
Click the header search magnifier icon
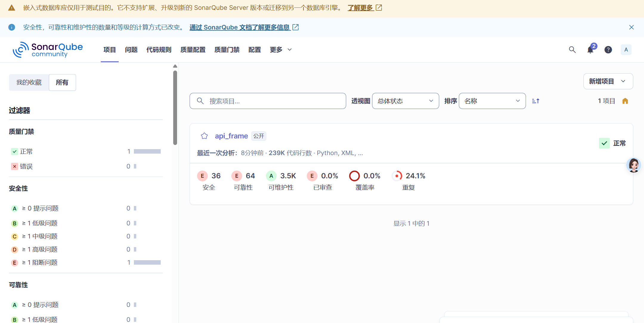click(572, 50)
